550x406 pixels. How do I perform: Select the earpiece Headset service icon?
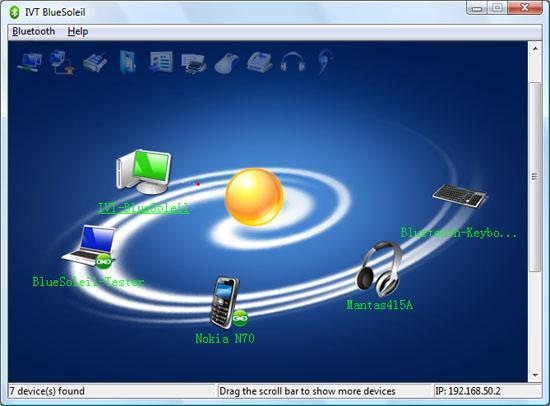tap(325, 62)
